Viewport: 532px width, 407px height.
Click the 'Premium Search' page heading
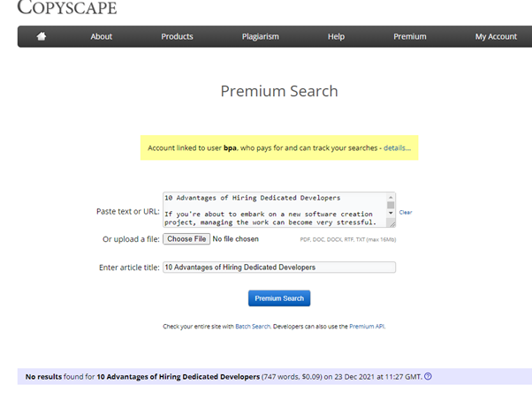coord(279,91)
